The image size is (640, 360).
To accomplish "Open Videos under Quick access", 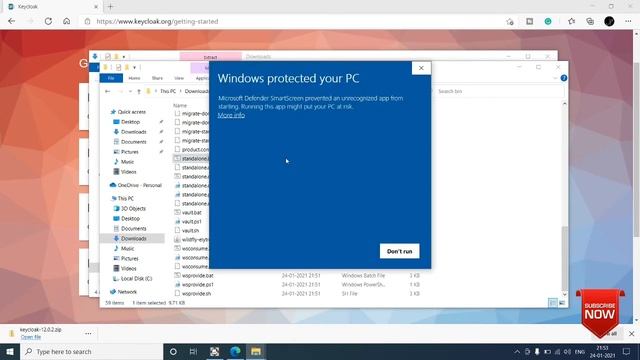I will [x=128, y=172].
